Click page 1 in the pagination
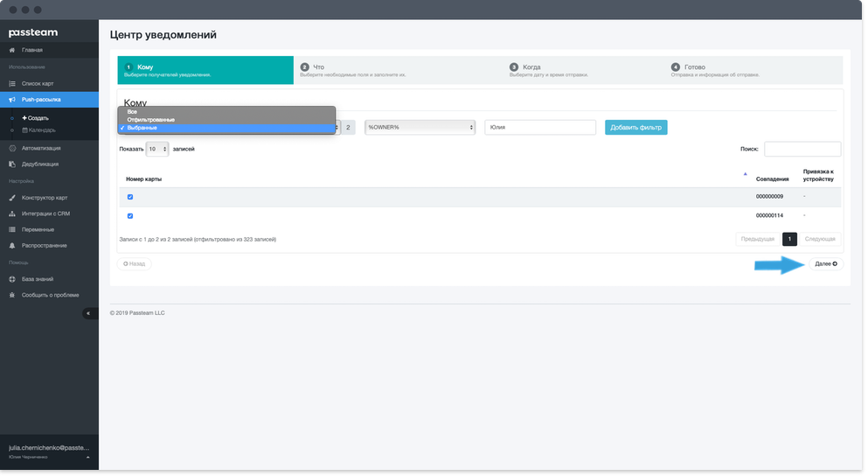The width and height of the screenshot is (868, 476). tap(789, 240)
